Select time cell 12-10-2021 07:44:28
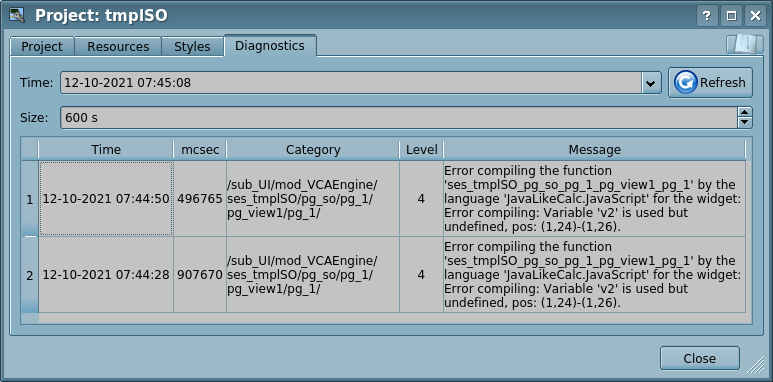This screenshot has height=382, width=773. tap(106, 275)
